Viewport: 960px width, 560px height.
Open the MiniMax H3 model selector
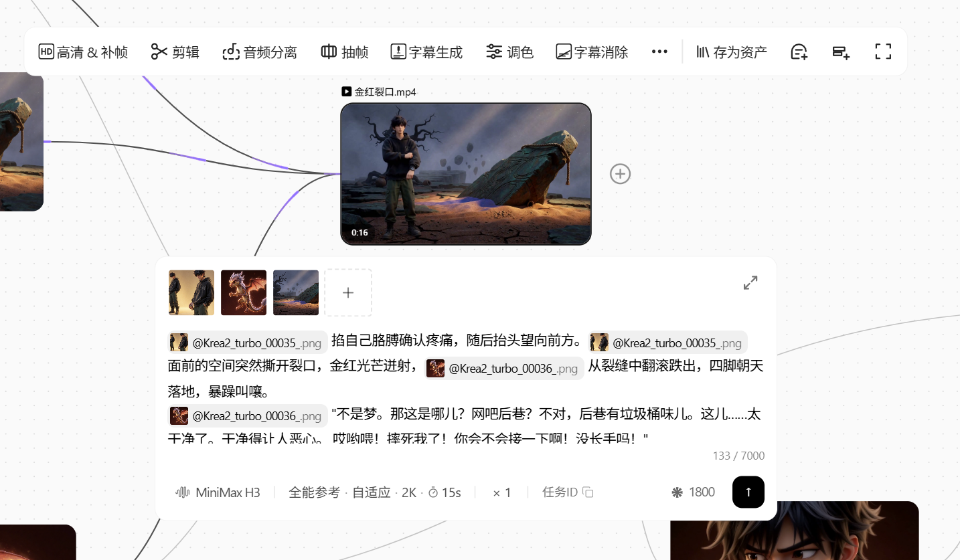pos(218,492)
